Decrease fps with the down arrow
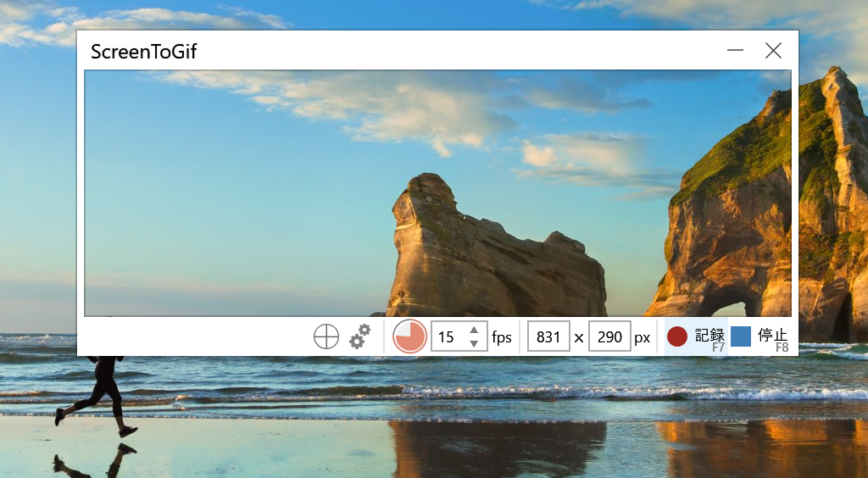Viewport: 868px width, 478px height. coord(474,343)
